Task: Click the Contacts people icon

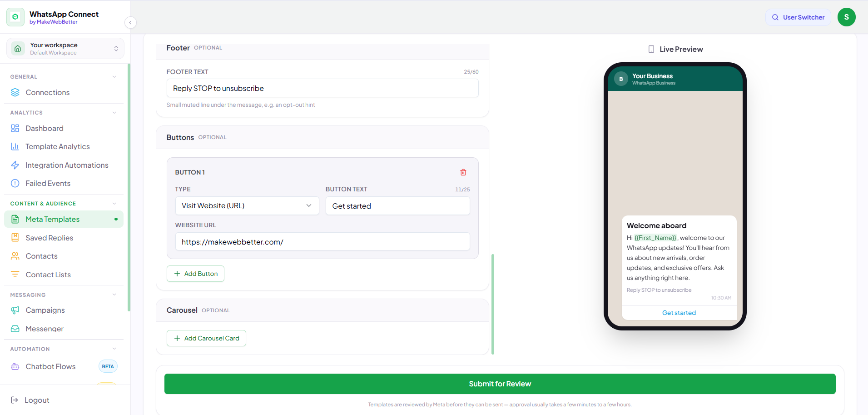Action: click(15, 256)
